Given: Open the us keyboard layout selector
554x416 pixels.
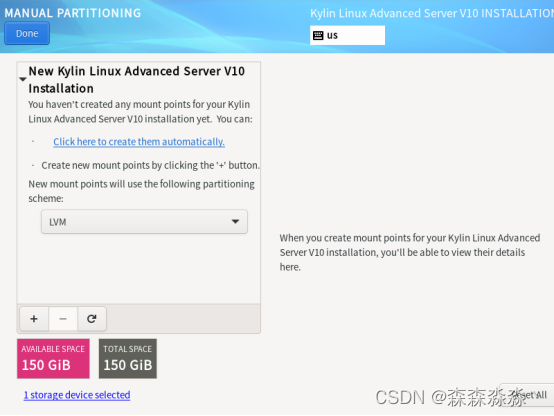Looking at the screenshot, I should coord(347,35).
